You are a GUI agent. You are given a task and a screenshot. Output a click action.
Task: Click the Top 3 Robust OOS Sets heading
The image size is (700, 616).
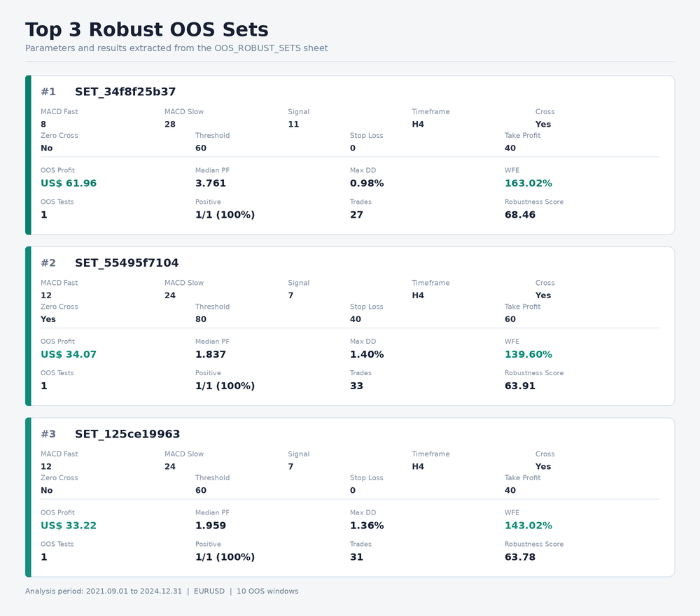tap(147, 30)
